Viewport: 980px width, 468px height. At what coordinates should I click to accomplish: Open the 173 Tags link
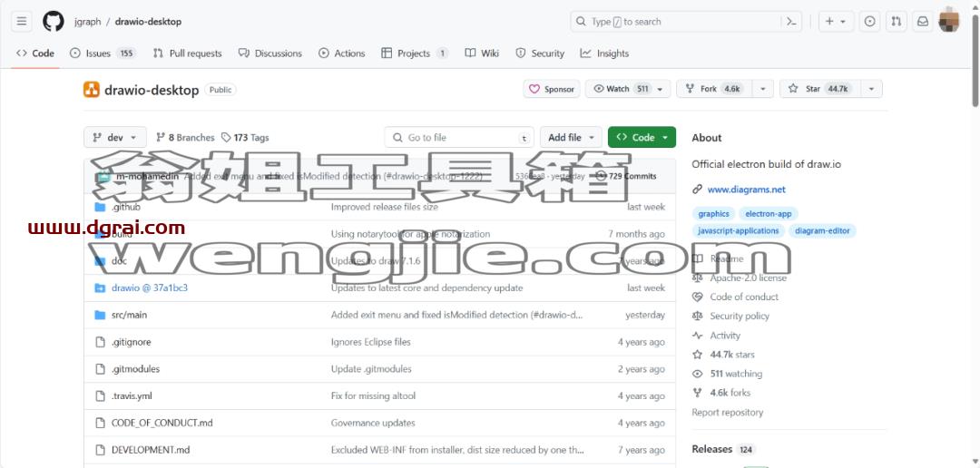[x=245, y=138]
